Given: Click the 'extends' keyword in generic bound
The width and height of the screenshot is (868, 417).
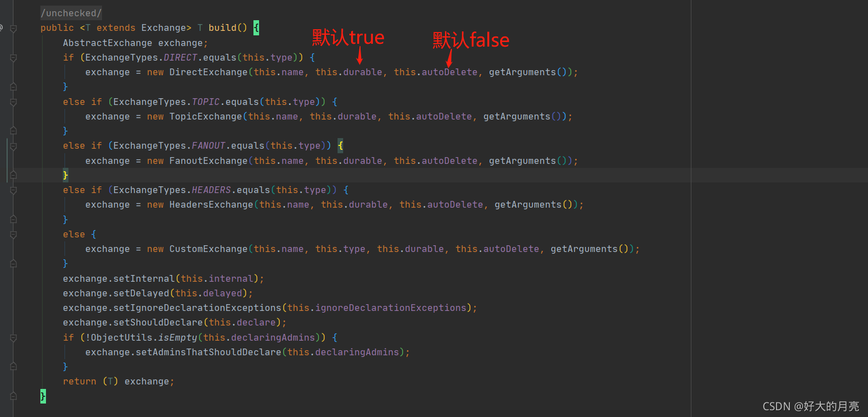Looking at the screenshot, I should [x=116, y=28].
